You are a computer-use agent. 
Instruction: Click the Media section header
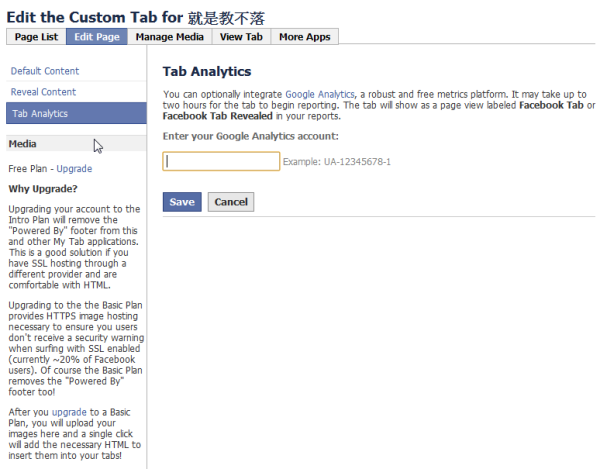23,143
